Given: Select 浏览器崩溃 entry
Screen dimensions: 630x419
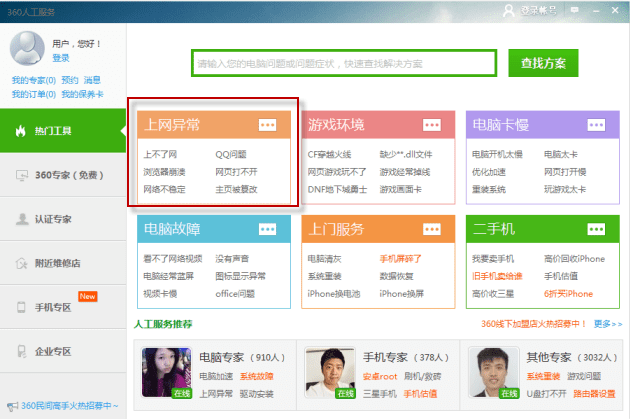Looking at the screenshot, I should 164,172.
